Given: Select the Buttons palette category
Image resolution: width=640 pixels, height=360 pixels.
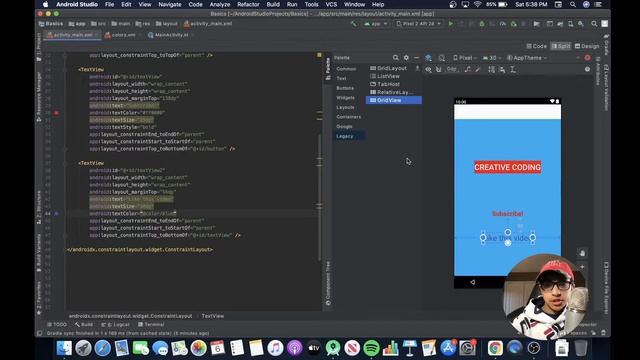Looking at the screenshot, I should 345,88.
